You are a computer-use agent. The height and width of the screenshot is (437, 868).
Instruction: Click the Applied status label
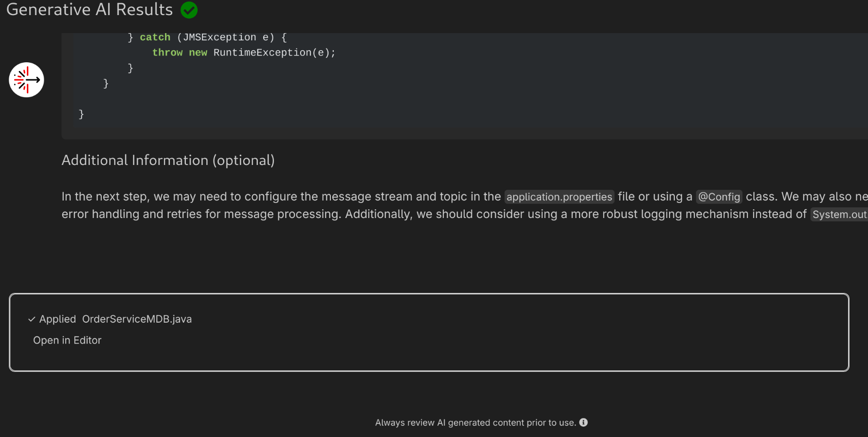(57, 319)
